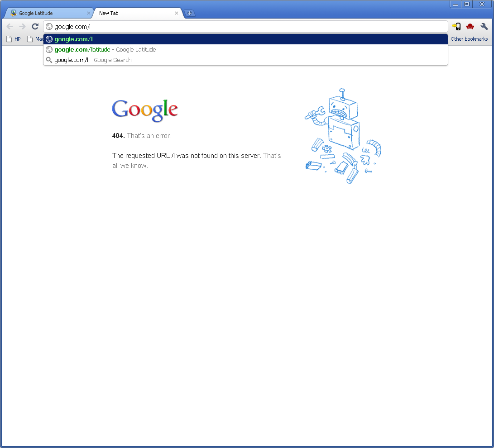Open the wrench settings menu
The image size is (494, 448).
(484, 26)
